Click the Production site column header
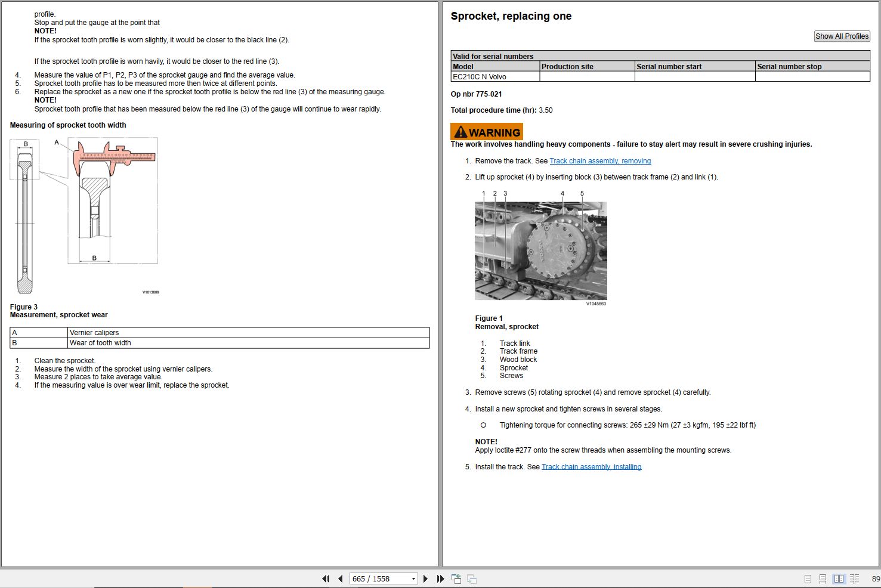The image size is (881, 588). coord(587,67)
